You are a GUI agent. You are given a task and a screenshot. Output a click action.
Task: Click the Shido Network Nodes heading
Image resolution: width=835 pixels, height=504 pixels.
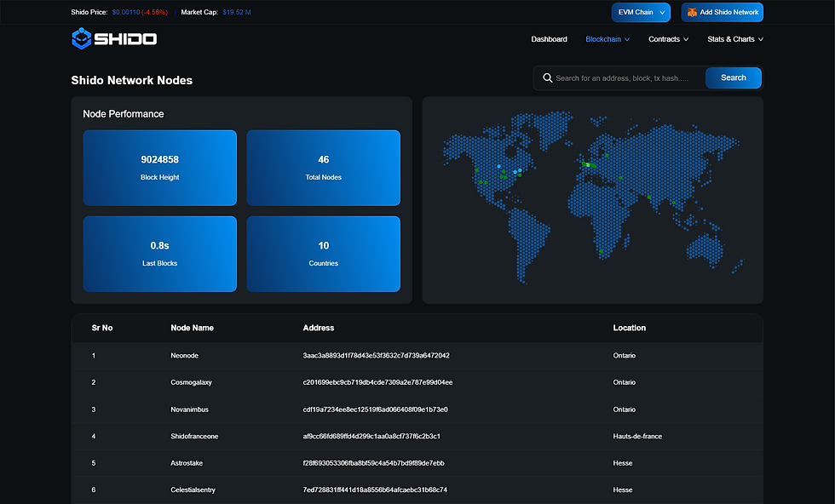(x=132, y=80)
